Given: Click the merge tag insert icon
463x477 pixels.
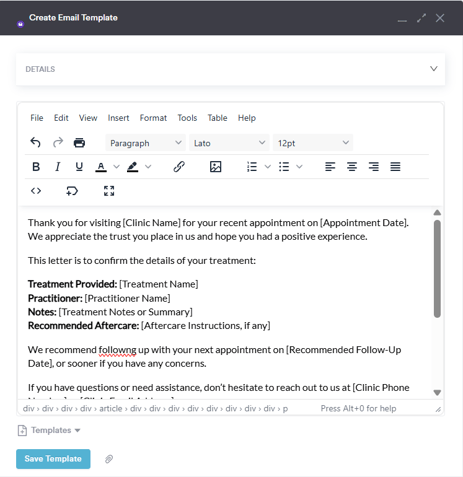Looking at the screenshot, I should pyautogui.click(x=72, y=191).
